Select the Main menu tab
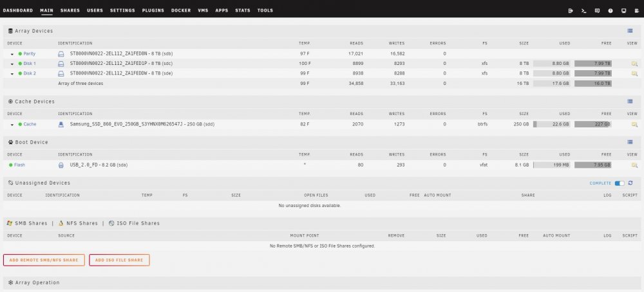The image size is (644, 292). point(47,11)
